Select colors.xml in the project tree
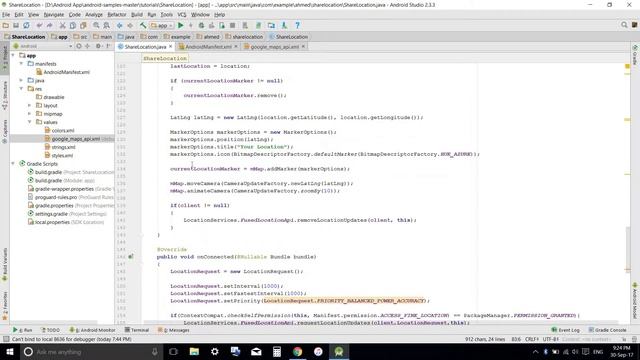640x360 pixels. [x=59, y=130]
